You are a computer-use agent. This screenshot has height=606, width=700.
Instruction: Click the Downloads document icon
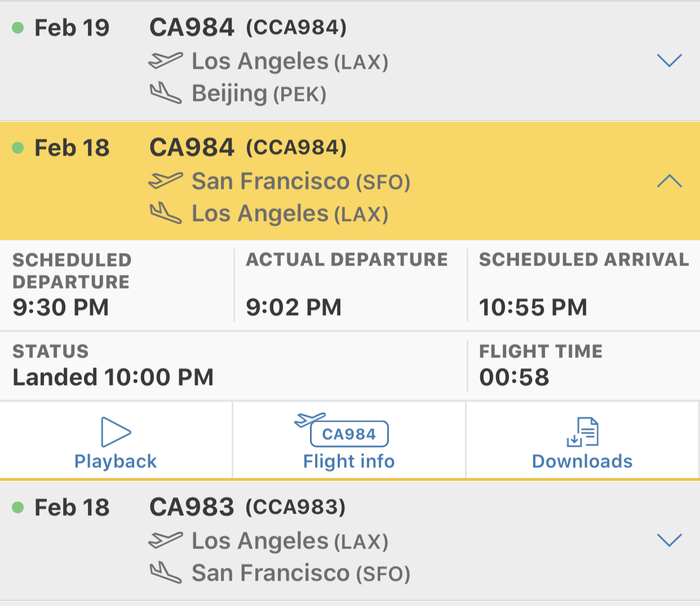583,432
